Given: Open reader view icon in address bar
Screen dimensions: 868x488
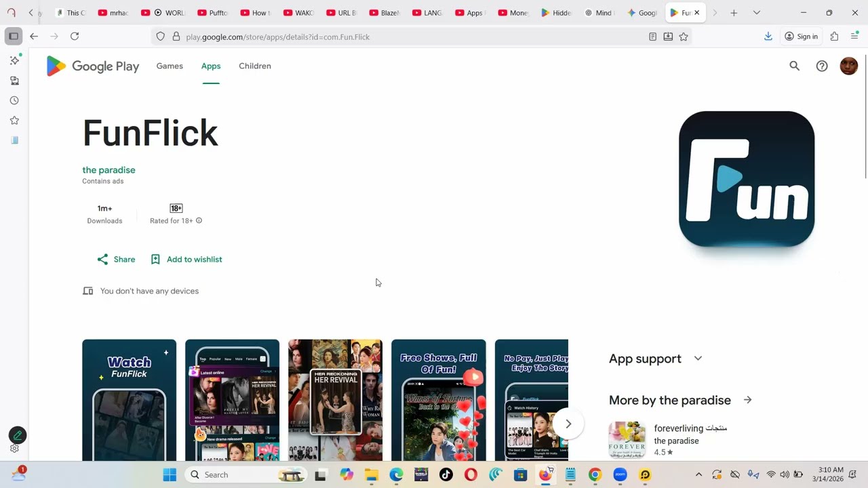Looking at the screenshot, I should (652, 37).
